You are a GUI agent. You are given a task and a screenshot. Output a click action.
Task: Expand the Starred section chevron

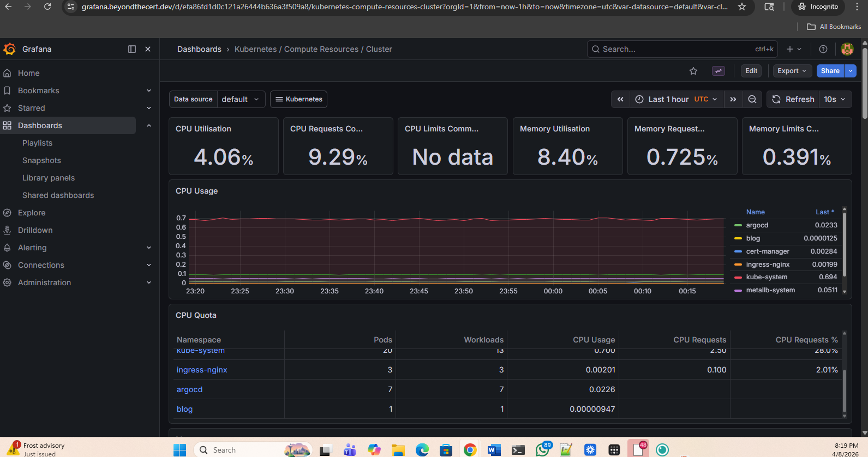point(149,108)
